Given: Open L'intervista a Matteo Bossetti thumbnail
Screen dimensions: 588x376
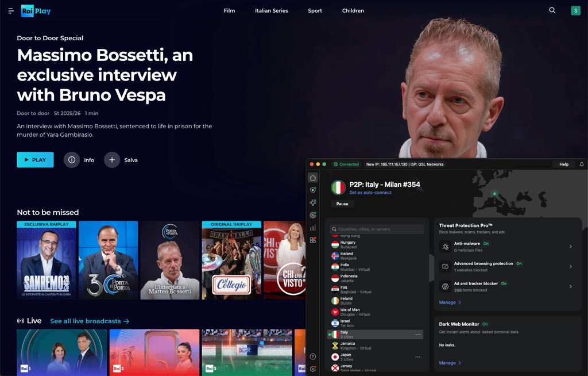Looking at the screenshot, I should pyautogui.click(x=170, y=260).
